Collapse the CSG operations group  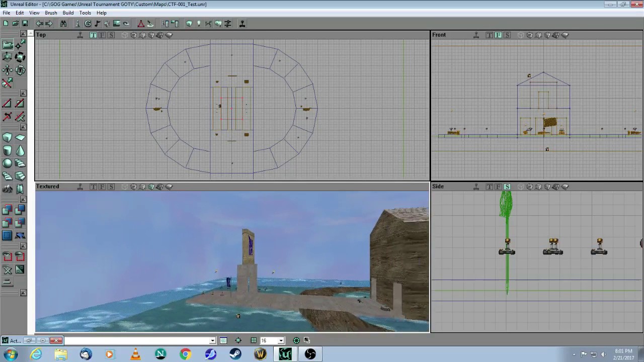pos(24,200)
